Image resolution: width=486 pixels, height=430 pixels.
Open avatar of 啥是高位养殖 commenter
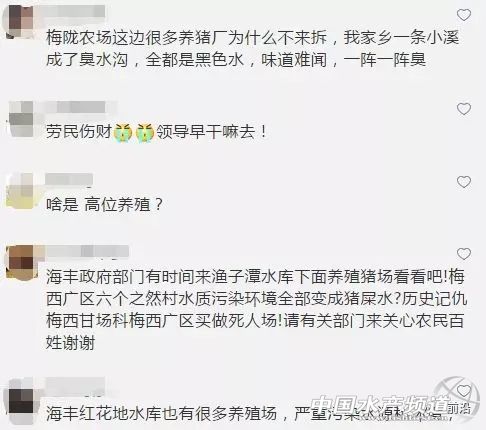[x=21, y=191]
